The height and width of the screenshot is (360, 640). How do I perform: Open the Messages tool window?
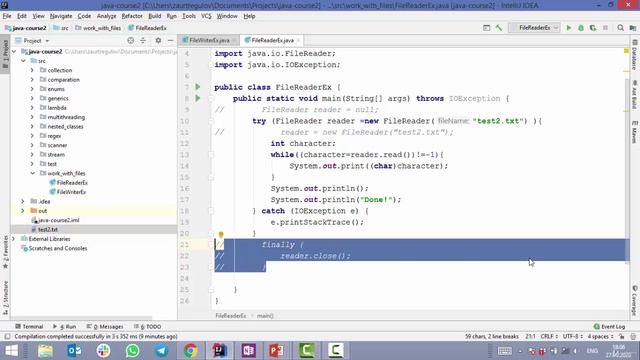(105, 327)
